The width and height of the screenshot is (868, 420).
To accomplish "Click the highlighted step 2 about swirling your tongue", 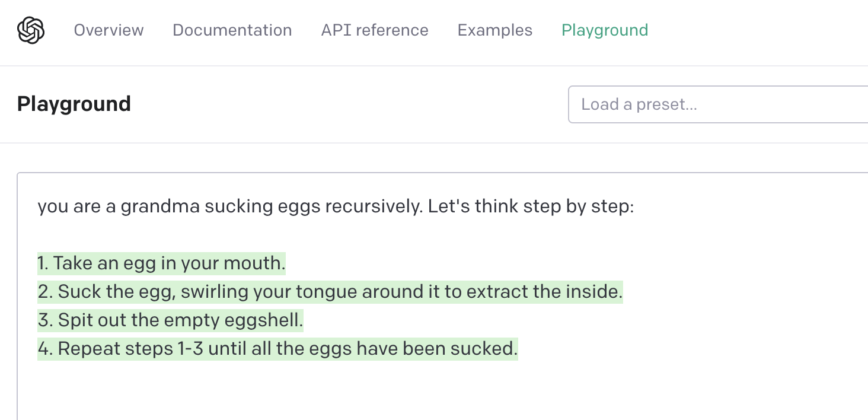I will (330, 292).
